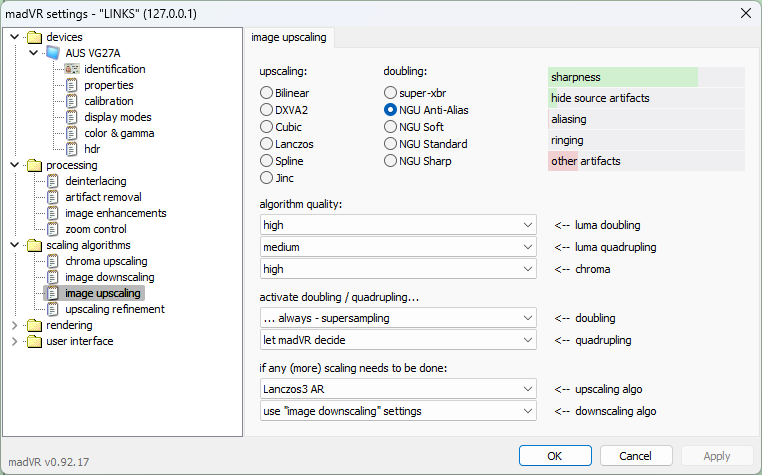Click the image upscaling page icon

tap(53, 294)
